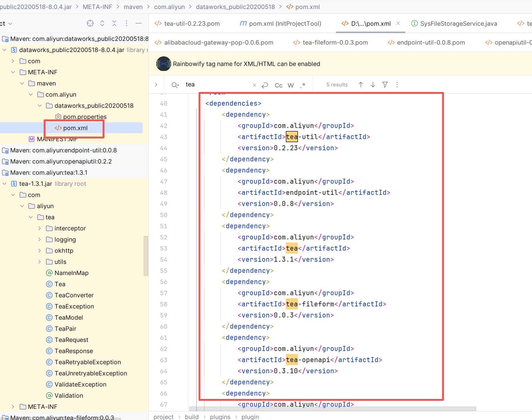532x420 pixels.
Task: Select pom.xml in the project tree
Action: pos(71,128)
